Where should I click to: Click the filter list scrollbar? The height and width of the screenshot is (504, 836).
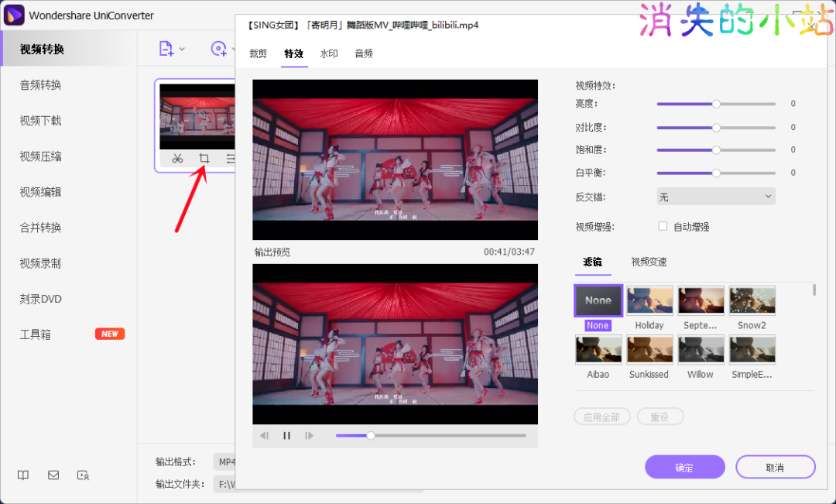tap(814, 290)
